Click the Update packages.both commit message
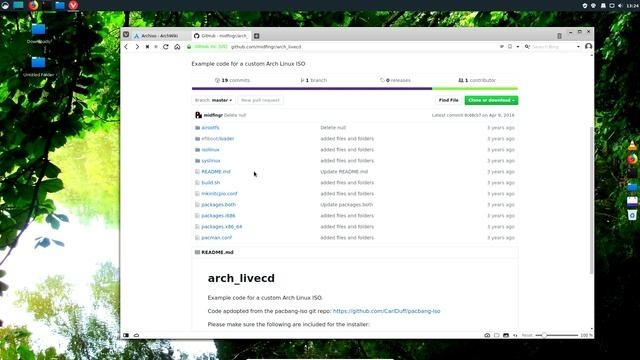Image resolution: width=640 pixels, height=360 pixels. click(347, 204)
